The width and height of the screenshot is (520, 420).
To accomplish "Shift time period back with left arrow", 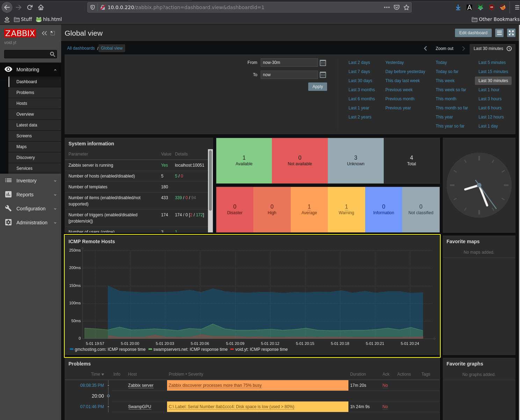I will click(425, 49).
